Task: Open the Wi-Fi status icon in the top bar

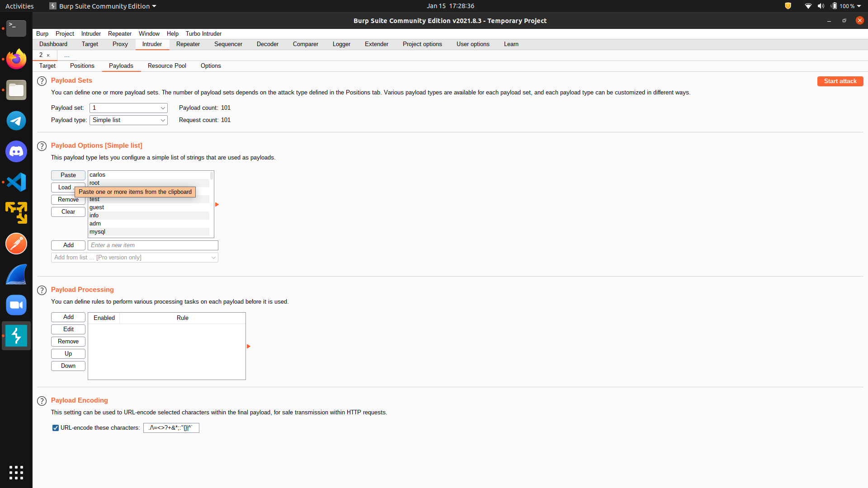Action: [x=808, y=6]
